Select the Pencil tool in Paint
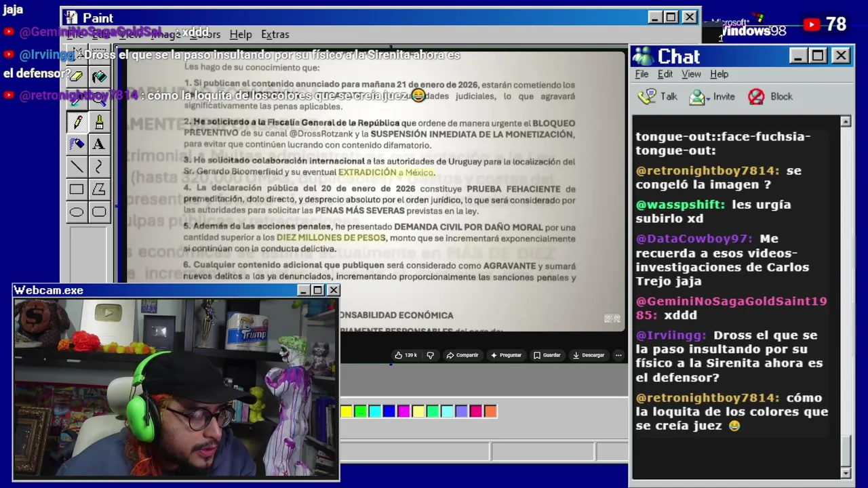Viewport: 868px width, 488px height. coord(77,122)
